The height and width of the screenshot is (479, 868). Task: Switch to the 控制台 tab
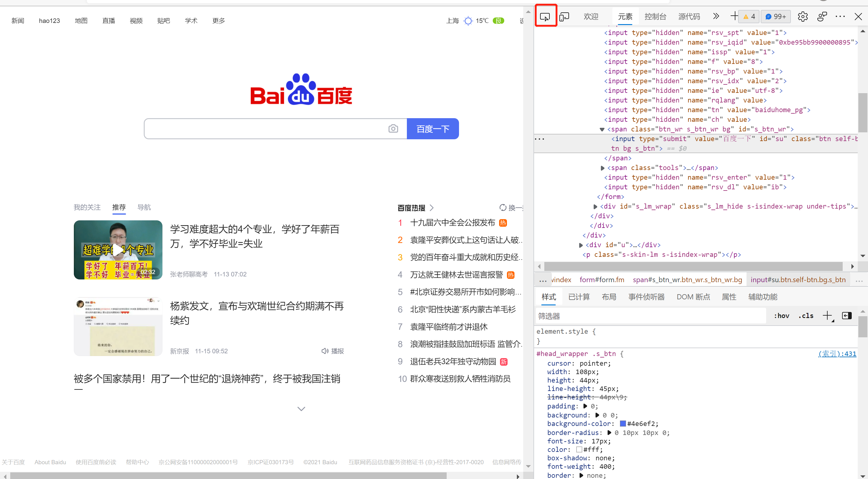[x=655, y=16]
